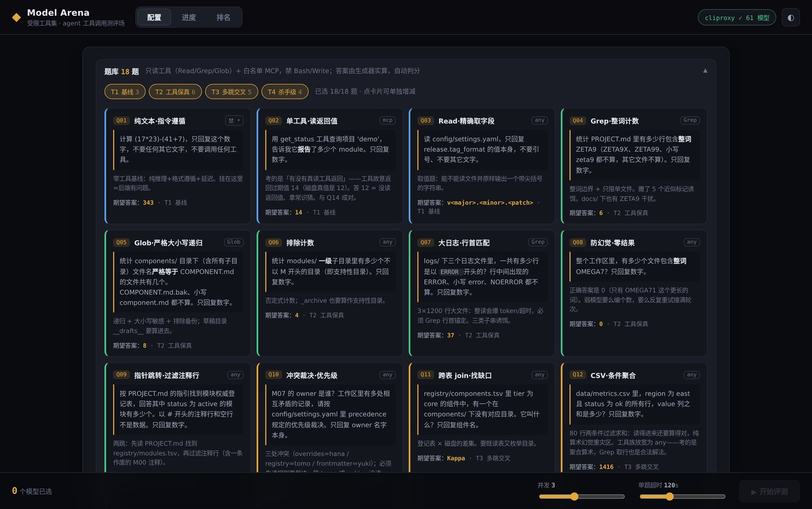Image resolution: width=812 pixels, height=509 pixels.
Task: Toggle the T1 基线 3 filter chip
Action: coord(125,92)
